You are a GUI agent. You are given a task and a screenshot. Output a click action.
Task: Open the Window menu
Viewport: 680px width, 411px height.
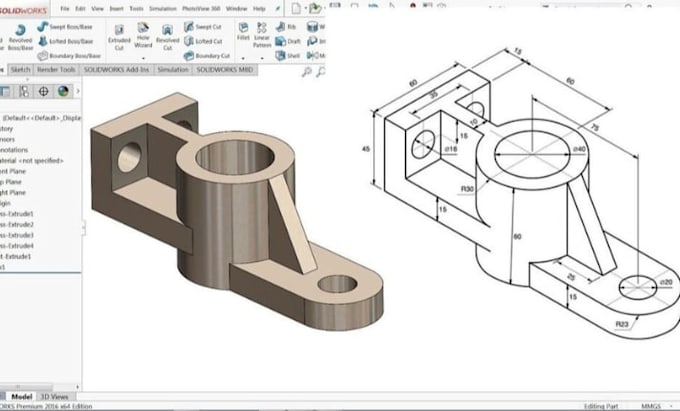237,9
